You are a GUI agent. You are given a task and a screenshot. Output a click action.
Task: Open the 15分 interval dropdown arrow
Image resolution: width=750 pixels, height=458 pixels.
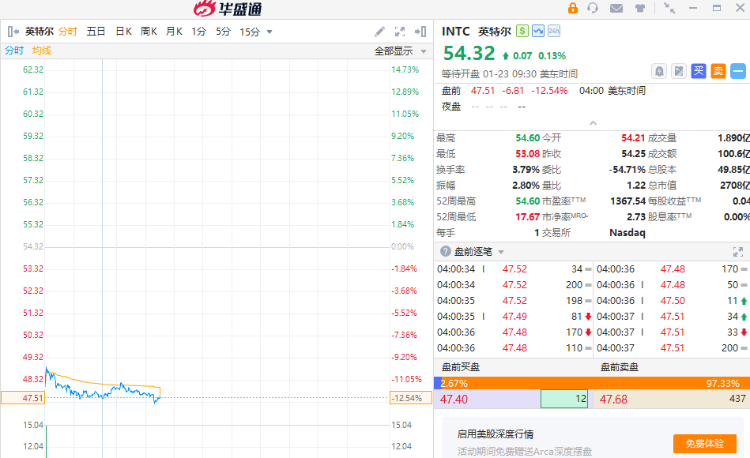tap(269, 32)
